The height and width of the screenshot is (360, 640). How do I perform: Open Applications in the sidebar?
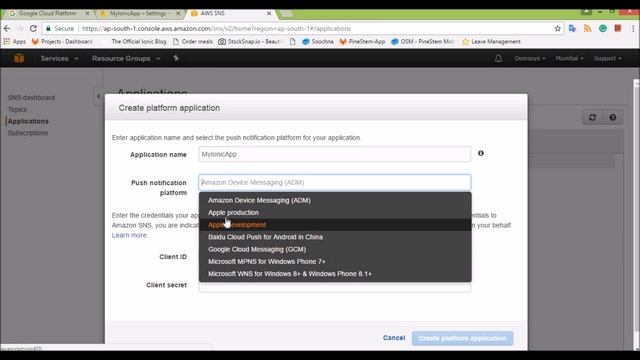[x=28, y=121]
